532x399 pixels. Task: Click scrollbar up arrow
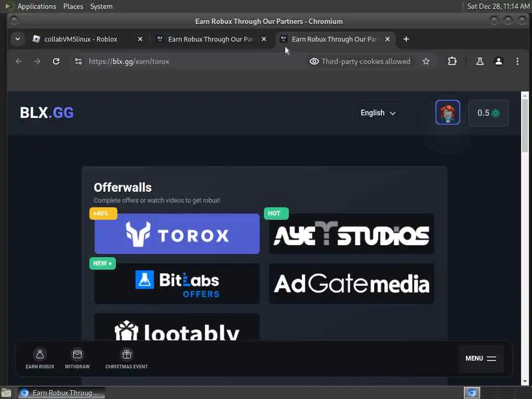point(525,95)
